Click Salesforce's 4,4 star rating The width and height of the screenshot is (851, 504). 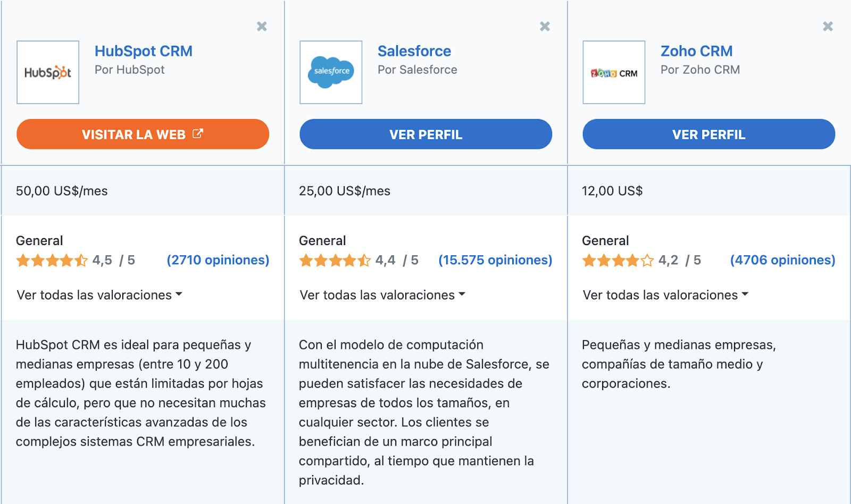(335, 261)
